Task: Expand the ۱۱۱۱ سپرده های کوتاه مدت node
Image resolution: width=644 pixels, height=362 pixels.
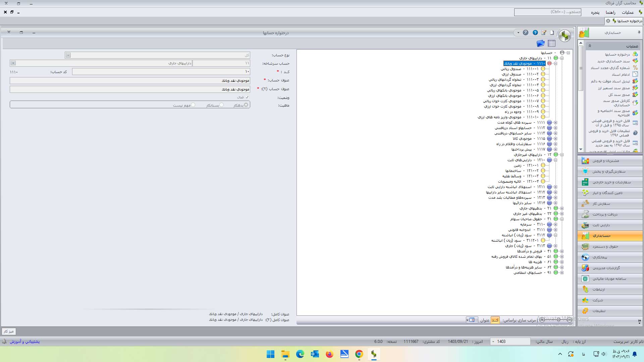Action: pos(555,122)
